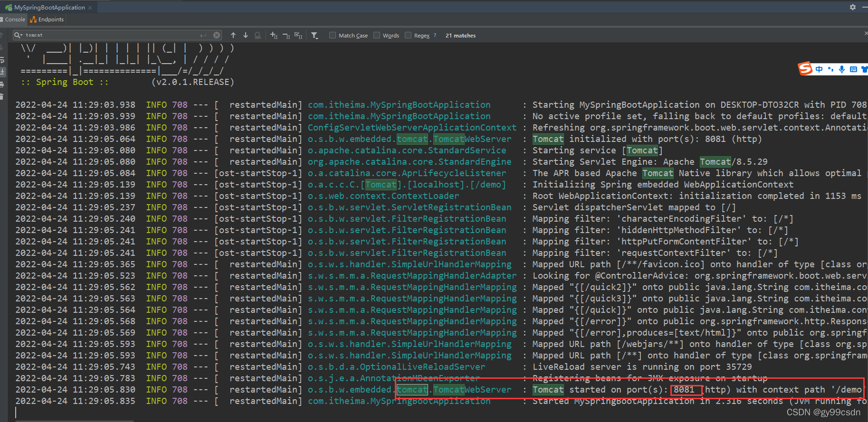Add selection for next occurrence
Viewport: 868px width, 422px height.
coord(274,35)
